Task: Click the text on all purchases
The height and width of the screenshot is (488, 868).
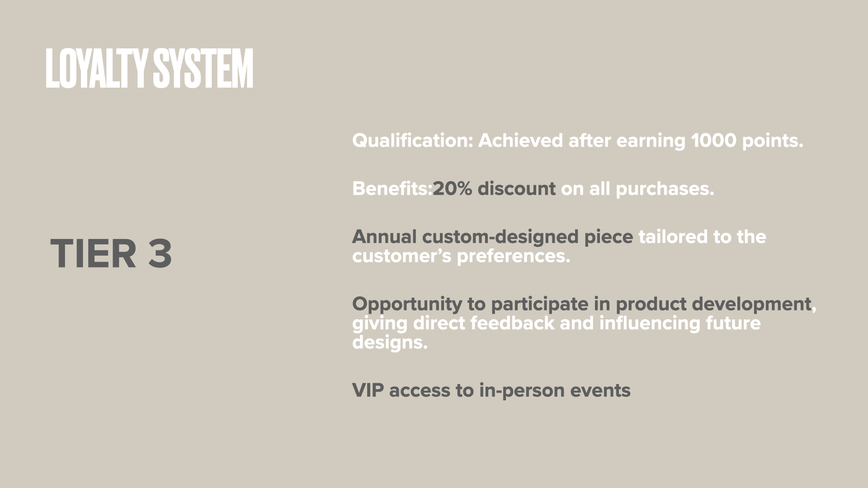Action: click(x=637, y=188)
